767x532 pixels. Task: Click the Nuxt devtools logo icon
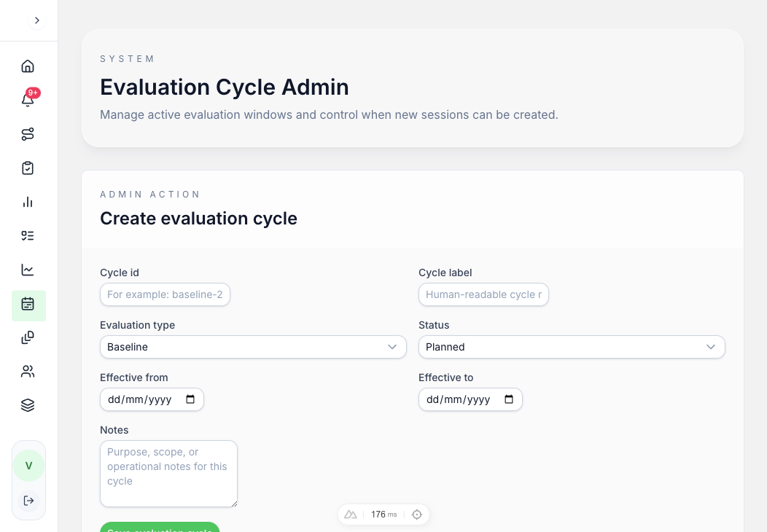point(350,515)
